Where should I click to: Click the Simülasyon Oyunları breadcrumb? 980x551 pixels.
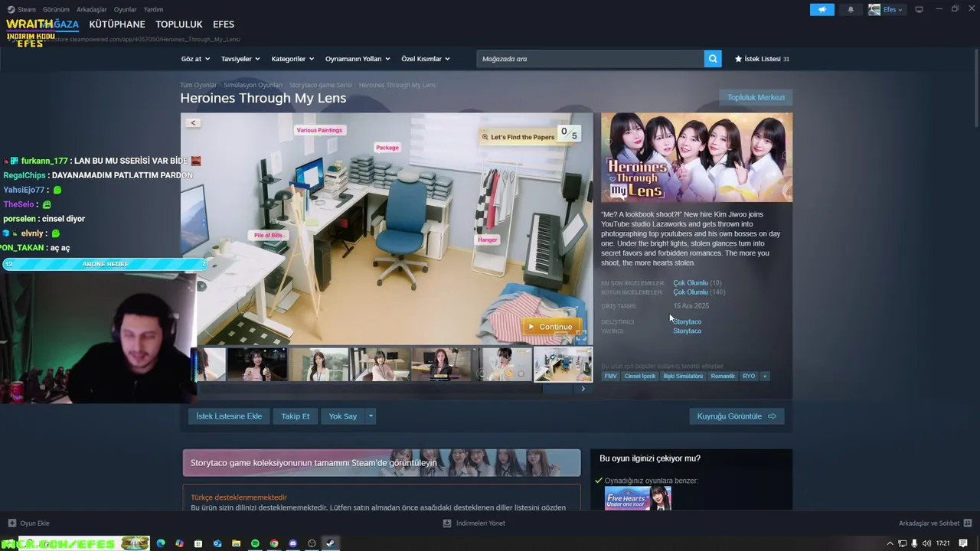pyautogui.click(x=253, y=85)
